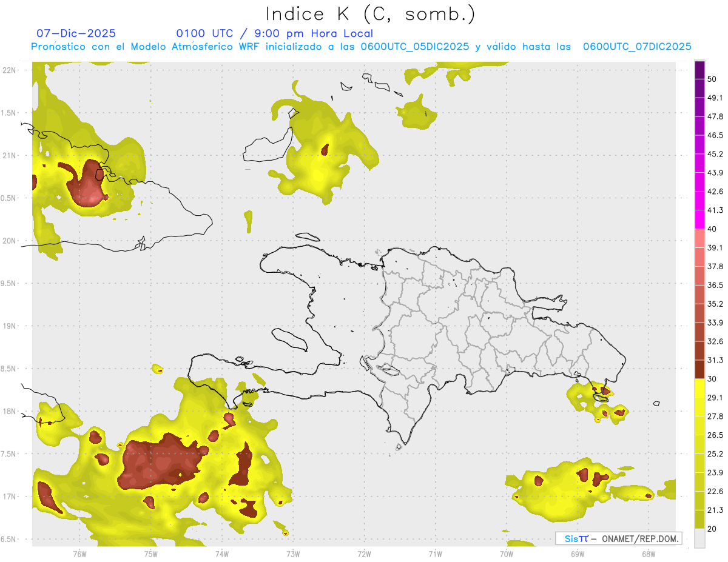728x562 pixels.
Task: Click the color scale value 45.2
Action: 715,154
